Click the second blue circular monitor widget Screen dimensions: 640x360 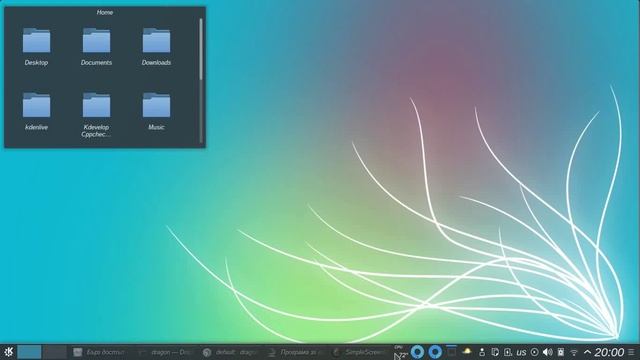point(435,352)
